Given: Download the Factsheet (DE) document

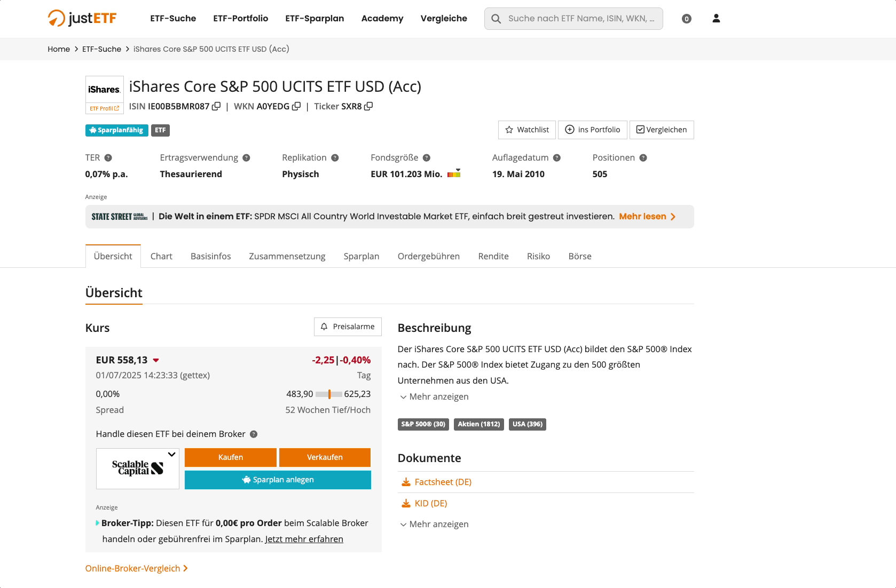Looking at the screenshot, I should tap(443, 482).
